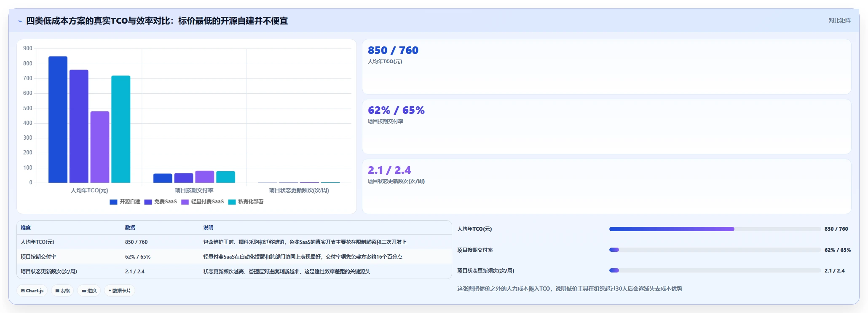
Task: Click 人均年TCO(元) caption in first KPI card
Action: (385, 62)
